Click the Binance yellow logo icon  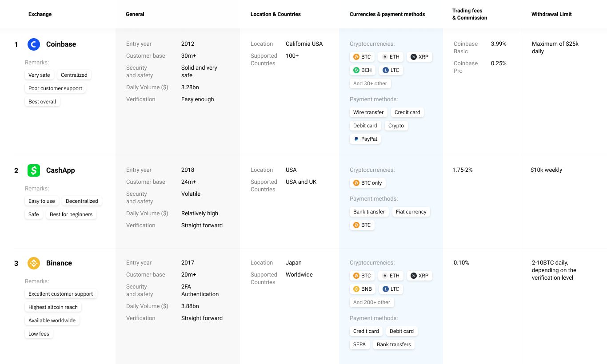34,263
